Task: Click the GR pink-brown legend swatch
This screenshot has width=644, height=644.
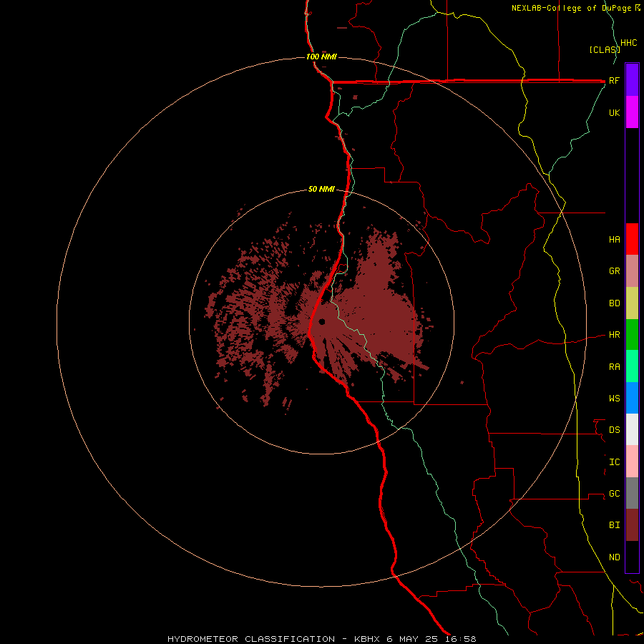Action: [632, 271]
